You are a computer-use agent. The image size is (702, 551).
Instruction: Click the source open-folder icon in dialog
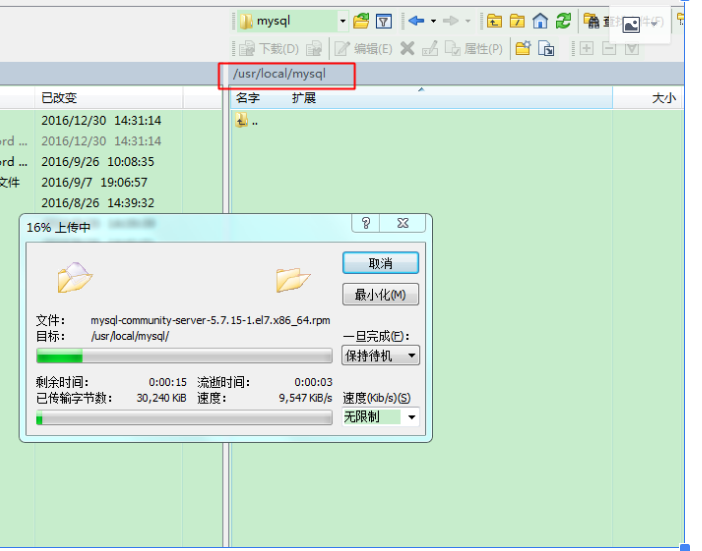pyautogui.click(x=75, y=278)
